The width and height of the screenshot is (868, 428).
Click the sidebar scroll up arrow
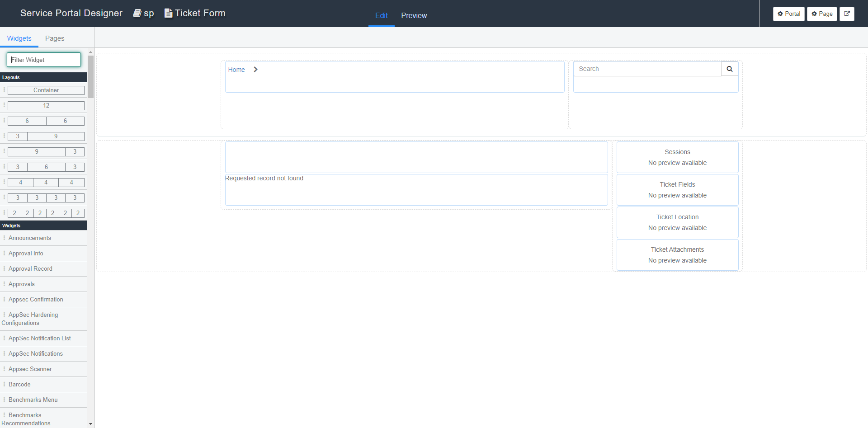coord(90,52)
